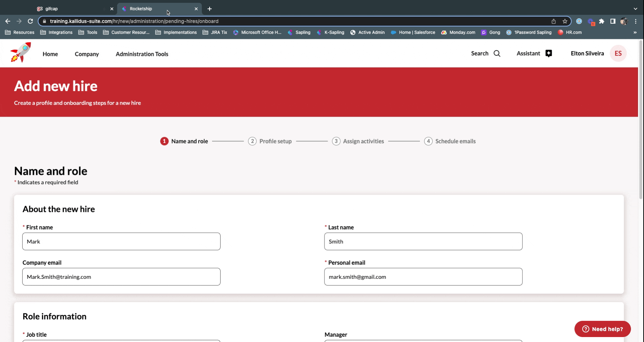Image resolution: width=644 pixels, height=342 pixels.
Task: Click the Search magnifier icon
Action: [x=497, y=54]
